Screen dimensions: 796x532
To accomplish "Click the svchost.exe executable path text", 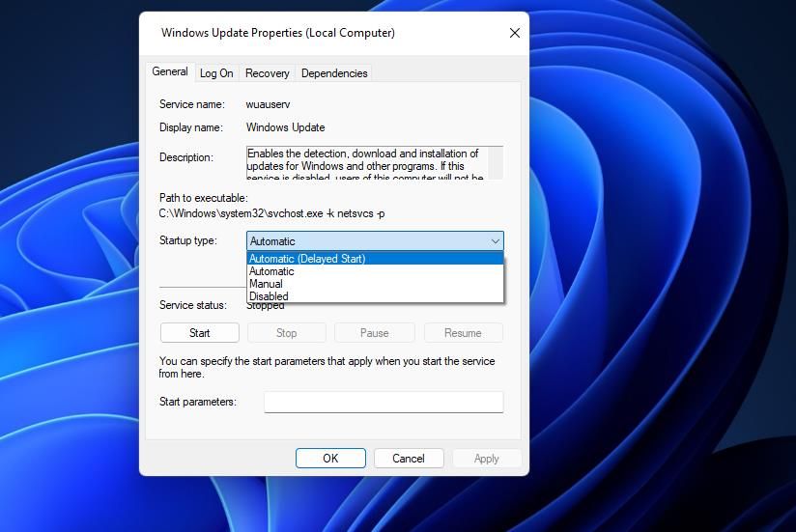I will click(271, 213).
